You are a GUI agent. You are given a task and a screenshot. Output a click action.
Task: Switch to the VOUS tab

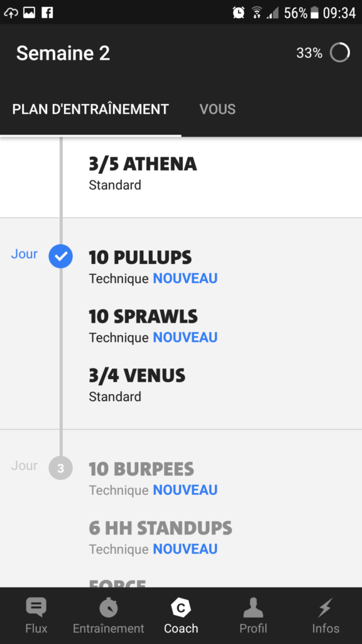point(217,109)
